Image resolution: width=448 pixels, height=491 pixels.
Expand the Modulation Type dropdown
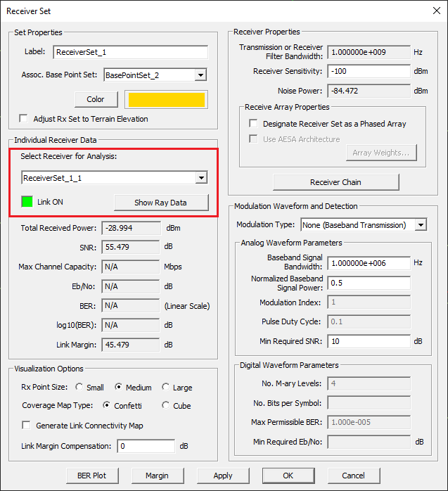point(421,225)
